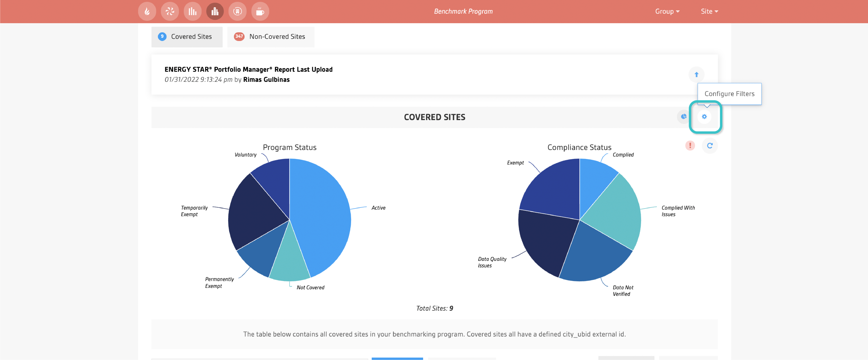The height and width of the screenshot is (360, 868).
Task: Click the "COVERED SITES" section heading
Action: 434,117
